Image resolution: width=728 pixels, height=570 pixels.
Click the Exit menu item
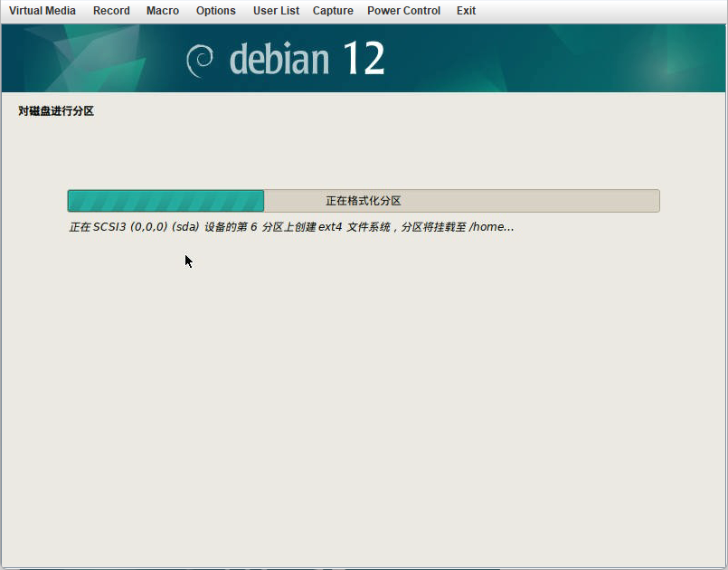(466, 11)
